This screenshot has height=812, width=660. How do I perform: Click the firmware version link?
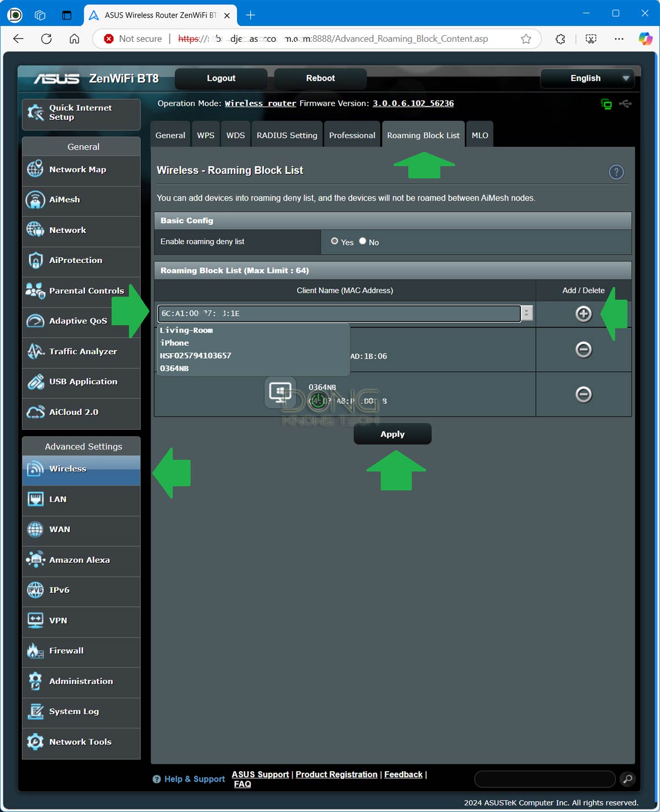click(x=413, y=103)
